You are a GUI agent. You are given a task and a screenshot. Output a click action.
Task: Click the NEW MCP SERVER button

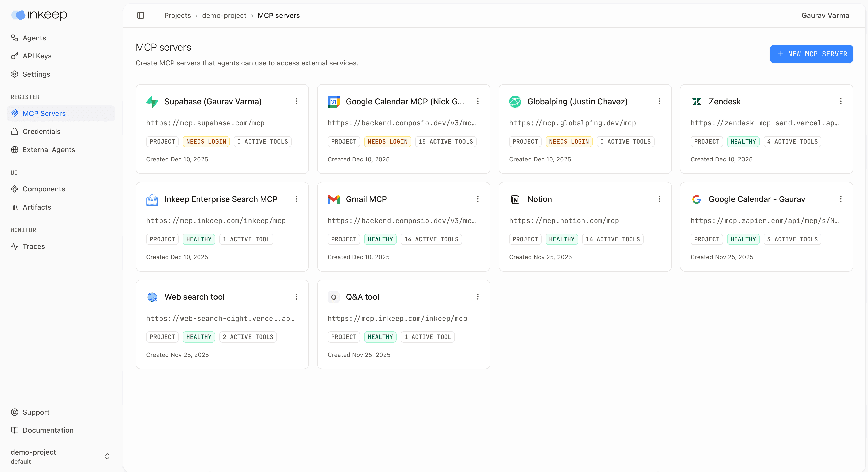coord(811,54)
